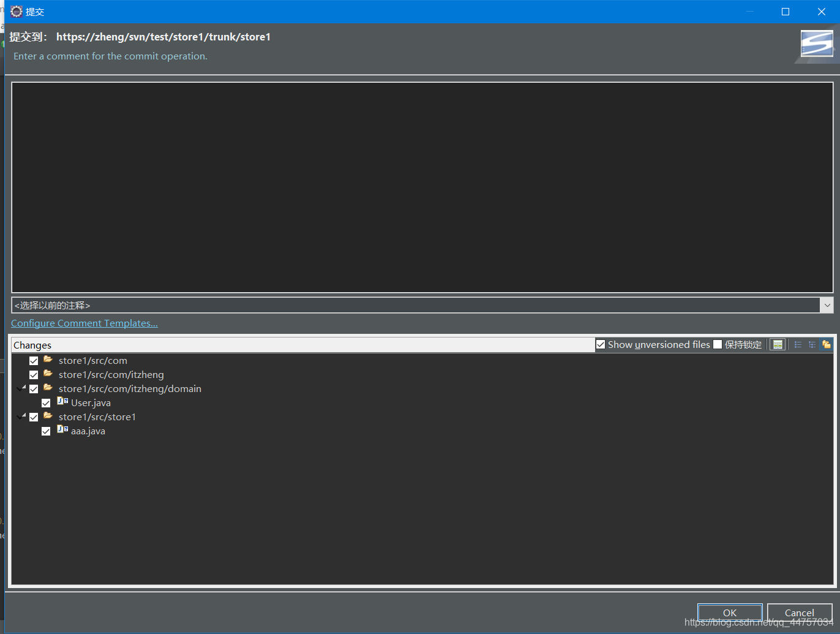Click inside the commit comment text area
This screenshot has width=840, height=634.
pos(422,187)
